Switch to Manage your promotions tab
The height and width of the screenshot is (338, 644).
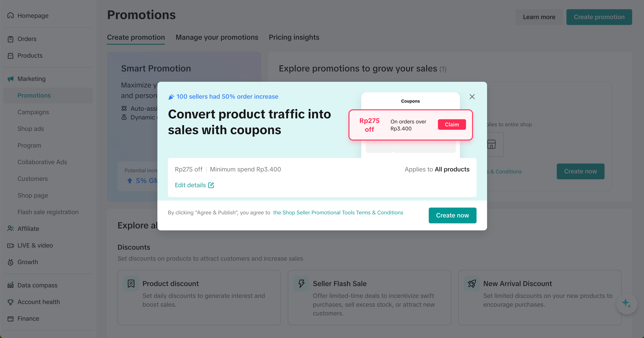point(217,37)
